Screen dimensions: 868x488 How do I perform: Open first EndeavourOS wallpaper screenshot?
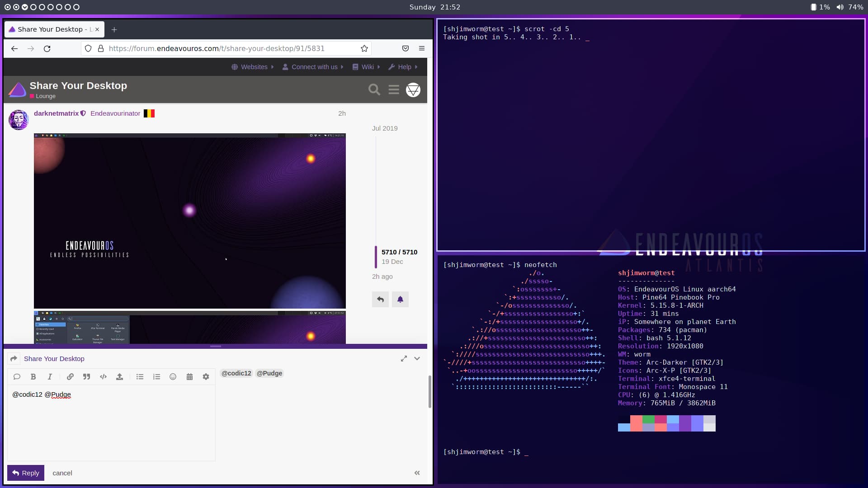[190, 221]
